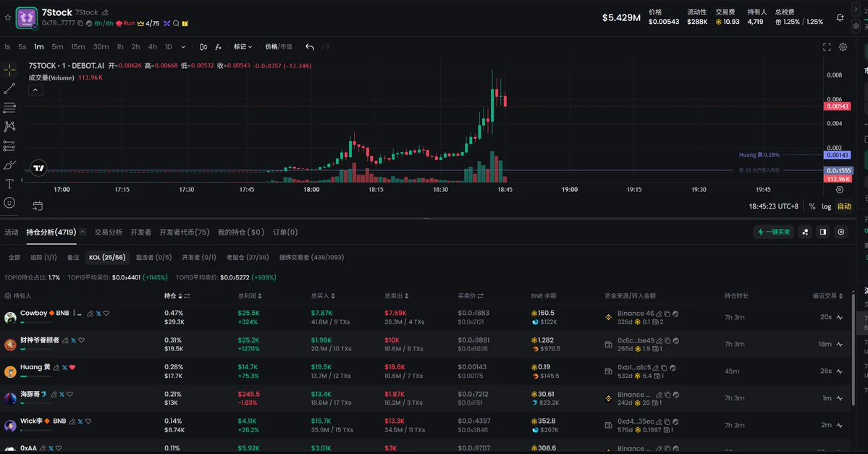This screenshot has height=454, width=868.
Task: Select the trend line drawing tool
Action: [x=9, y=88]
